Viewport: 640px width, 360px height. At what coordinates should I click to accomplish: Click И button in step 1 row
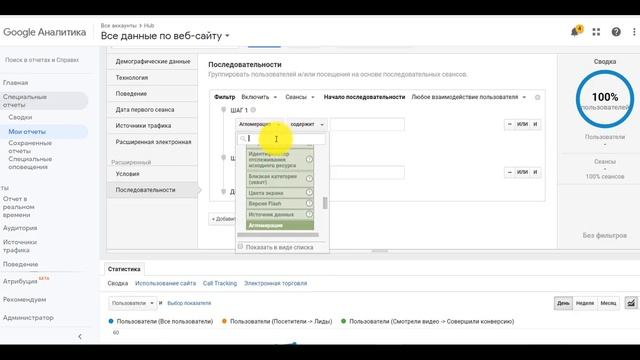[535, 124]
